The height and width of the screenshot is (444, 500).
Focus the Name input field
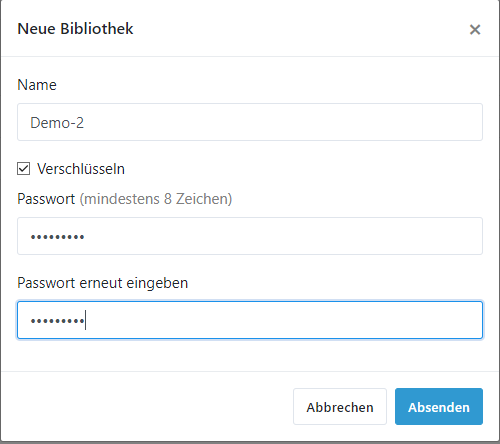coord(250,122)
